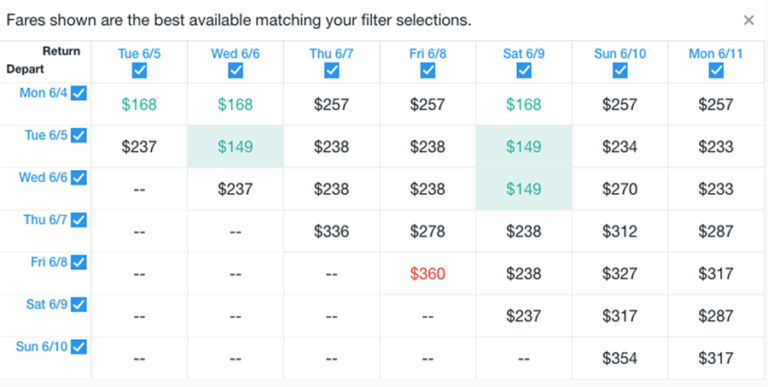Choose the $149 fare departing Wed 6/6
The height and width of the screenshot is (387, 768).
tap(524, 189)
